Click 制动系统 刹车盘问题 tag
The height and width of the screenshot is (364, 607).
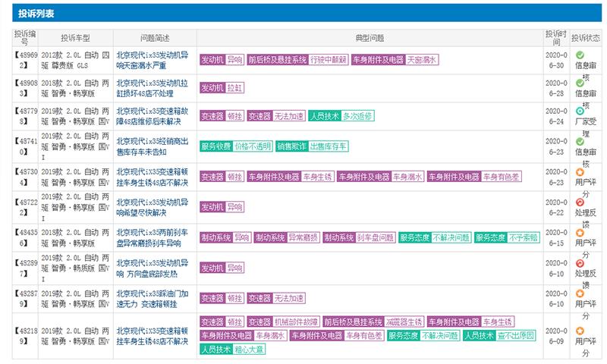point(360,237)
